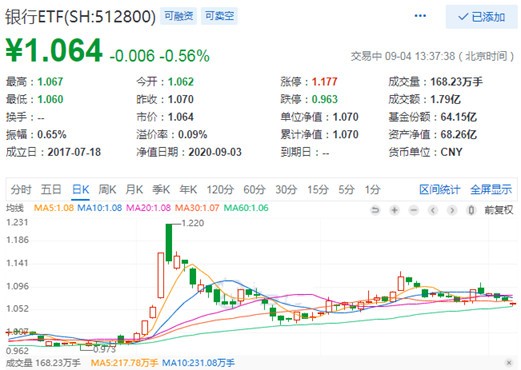Screen dimensions: 521x370
Task: Select the 日K daily candlestick tab
Action: (81, 189)
